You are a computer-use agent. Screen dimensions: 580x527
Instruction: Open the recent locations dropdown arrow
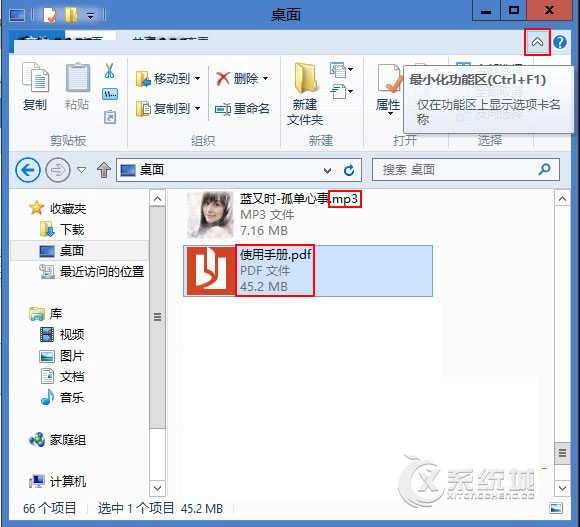point(81,170)
